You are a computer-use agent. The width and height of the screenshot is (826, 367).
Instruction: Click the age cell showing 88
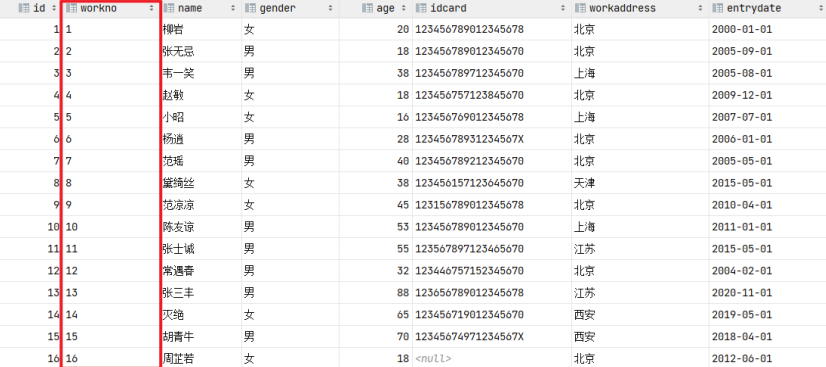coord(403,293)
